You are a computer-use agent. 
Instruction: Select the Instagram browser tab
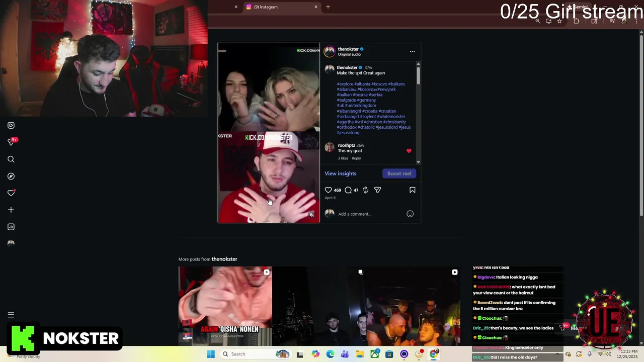[282, 7]
